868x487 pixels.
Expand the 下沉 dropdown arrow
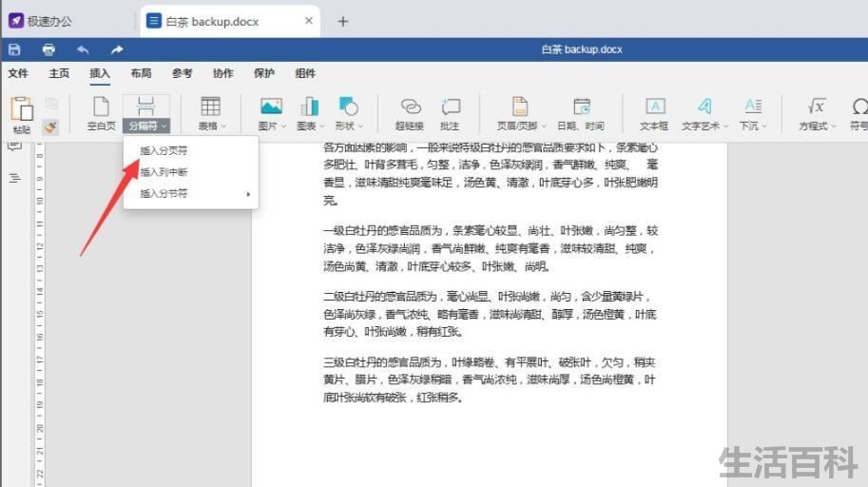click(x=764, y=127)
